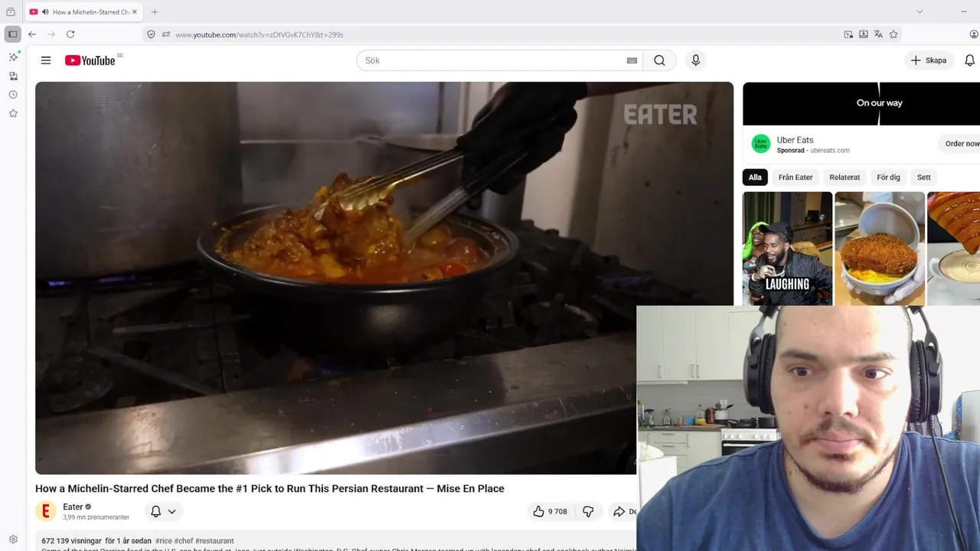Open the synced devices sidebar icon
This screenshot has height=551, width=980.
13,76
